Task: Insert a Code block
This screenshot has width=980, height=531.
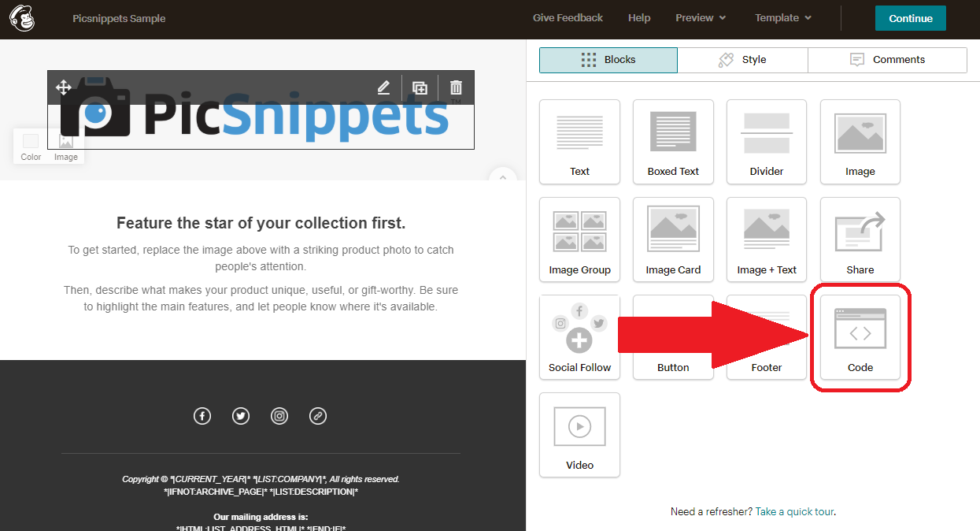Action: [x=860, y=337]
